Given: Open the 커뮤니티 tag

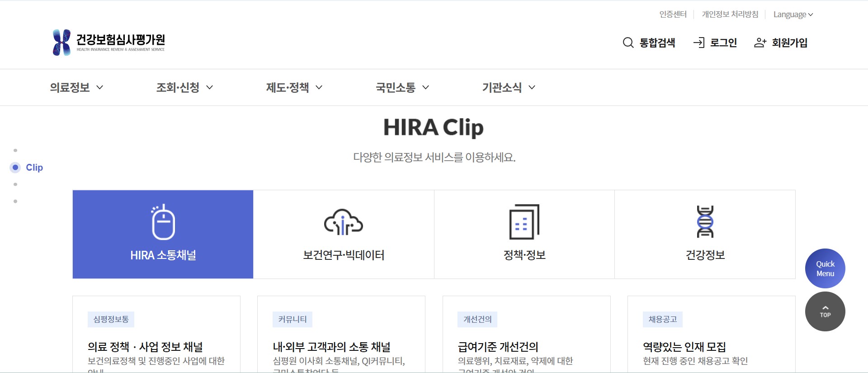Looking at the screenshot, I should [292, 320].
